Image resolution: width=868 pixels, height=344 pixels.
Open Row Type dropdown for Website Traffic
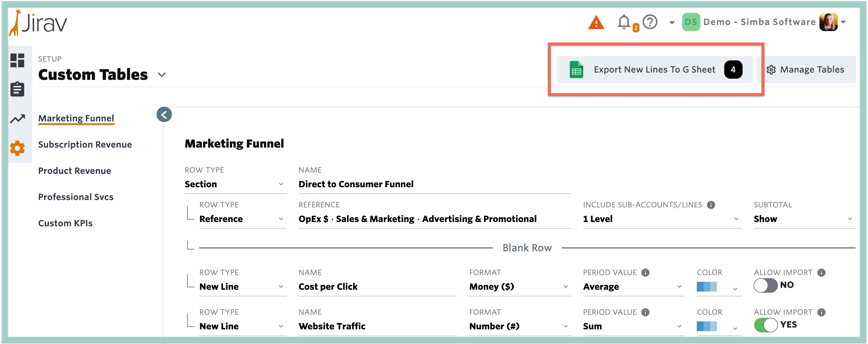click(243, 326)
